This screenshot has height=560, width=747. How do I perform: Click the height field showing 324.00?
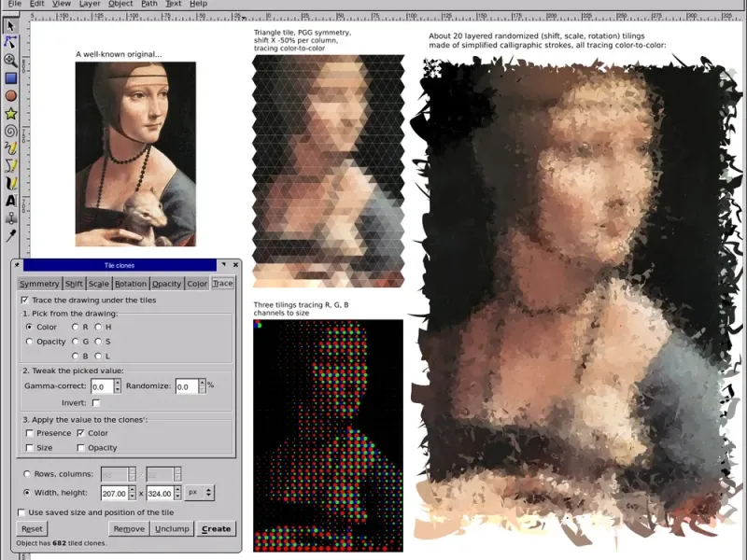(160, 494)
